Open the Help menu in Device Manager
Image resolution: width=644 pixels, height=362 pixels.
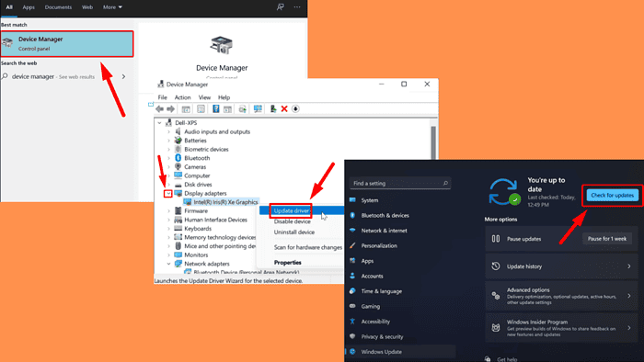(x=224, y=97)
